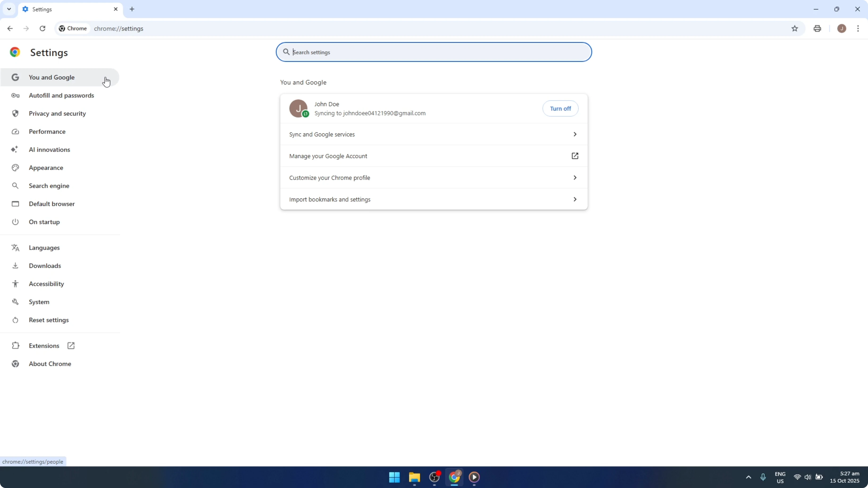The width and height of the screenshot is (868, 488).
Task: Click the Turn off sync button
Action: point(560,108)
